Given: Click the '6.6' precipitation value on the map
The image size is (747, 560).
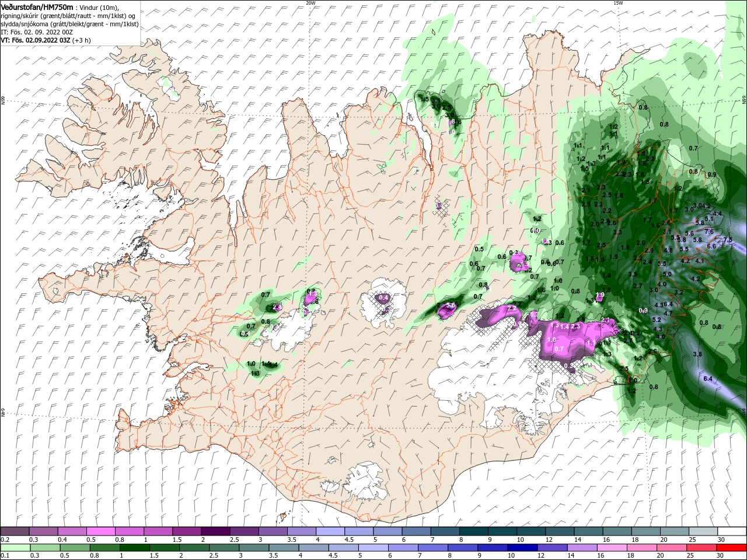Looking at the screenshot, I should (x=711, y=246).
